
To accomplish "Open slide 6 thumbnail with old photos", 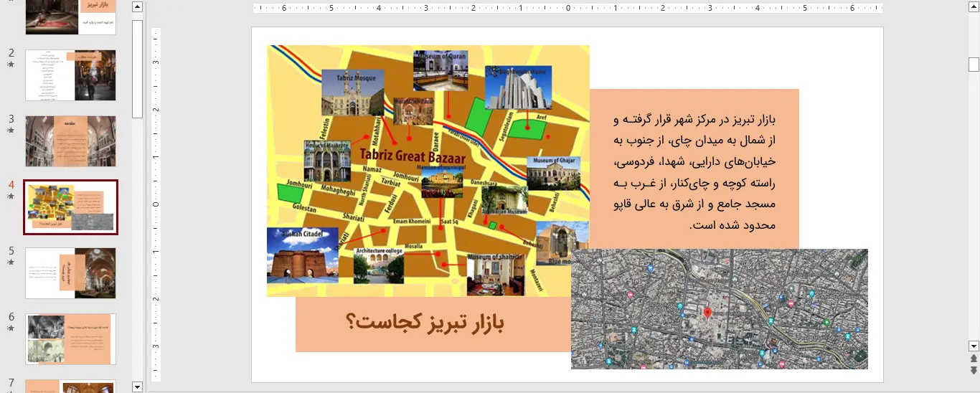I will 70,339.
